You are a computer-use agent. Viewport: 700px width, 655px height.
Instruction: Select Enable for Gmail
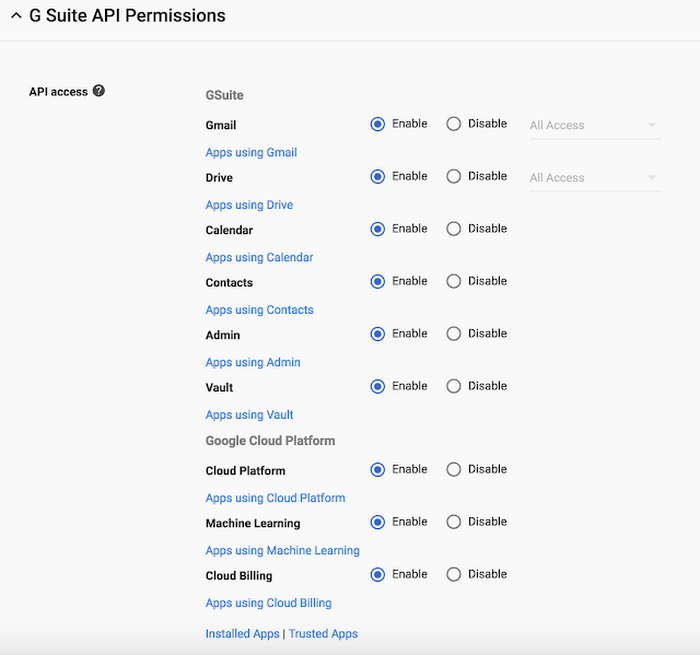tap(378, 124)
